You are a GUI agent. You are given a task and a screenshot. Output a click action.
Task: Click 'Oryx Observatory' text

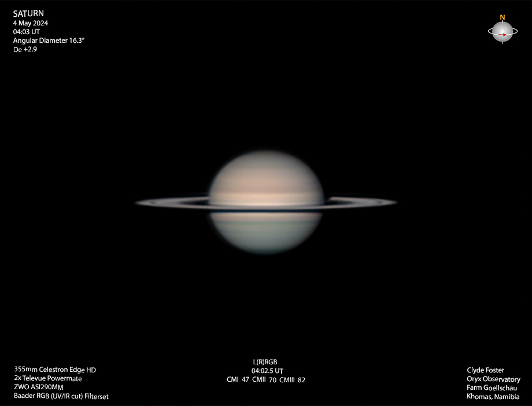[493, 379]
